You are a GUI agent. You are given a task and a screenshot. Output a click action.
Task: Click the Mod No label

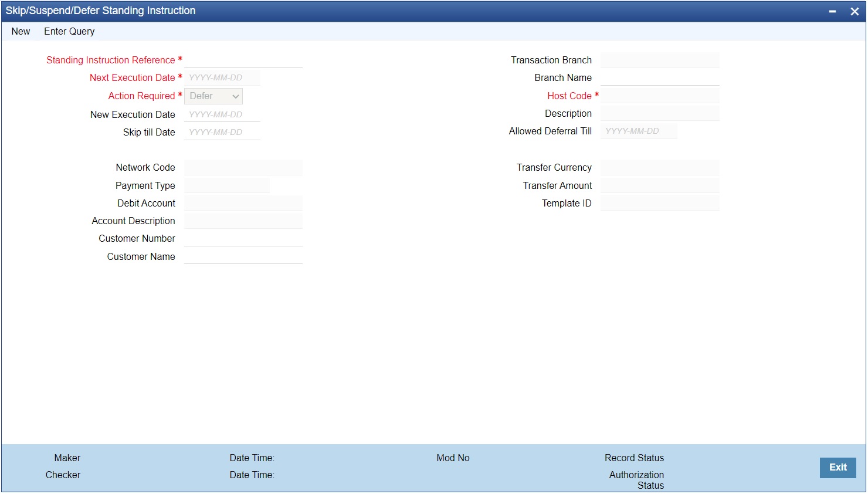tap(453, 458)
